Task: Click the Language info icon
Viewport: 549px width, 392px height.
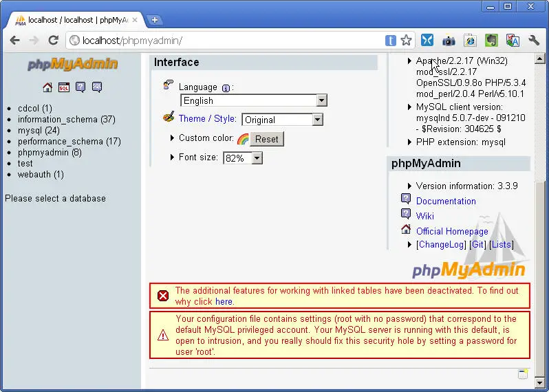Action: coord(226,88)
